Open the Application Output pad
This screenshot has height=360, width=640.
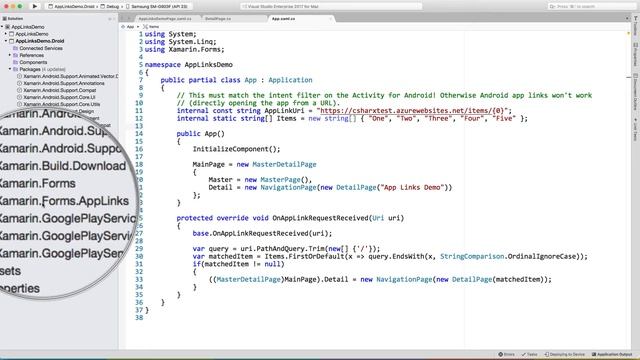click(x=612, y=354)
